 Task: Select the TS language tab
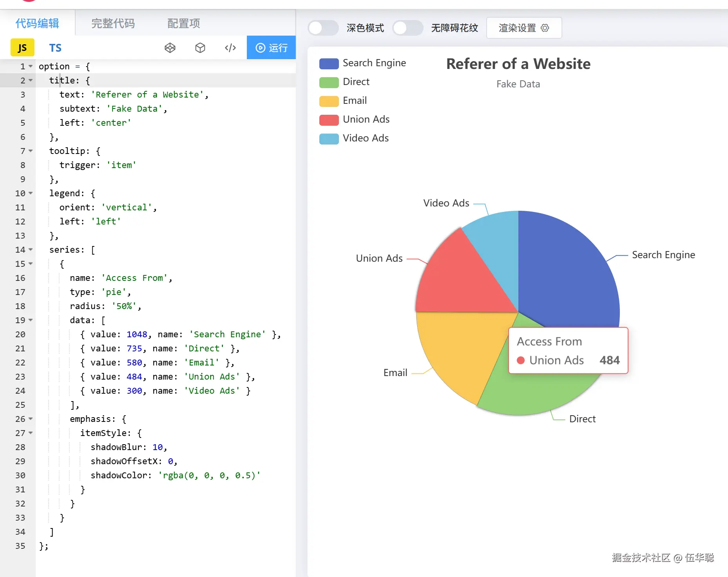[55, 48]
